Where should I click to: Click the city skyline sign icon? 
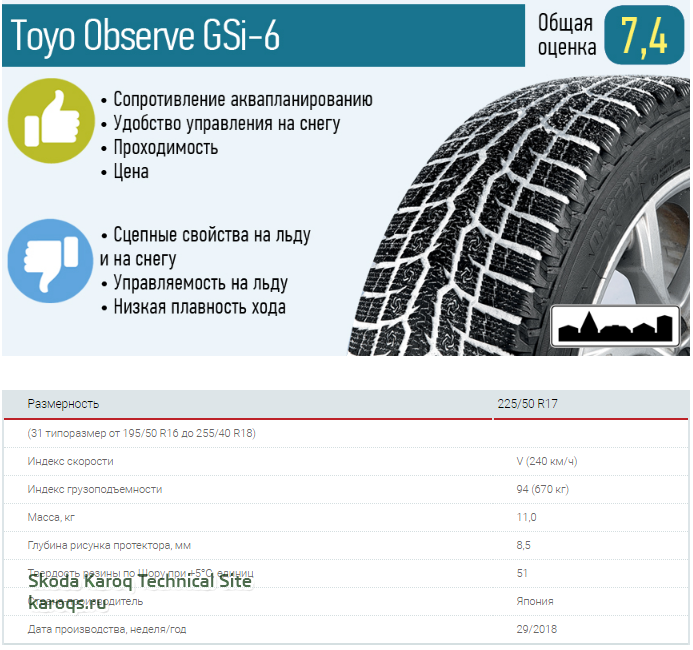615,326
